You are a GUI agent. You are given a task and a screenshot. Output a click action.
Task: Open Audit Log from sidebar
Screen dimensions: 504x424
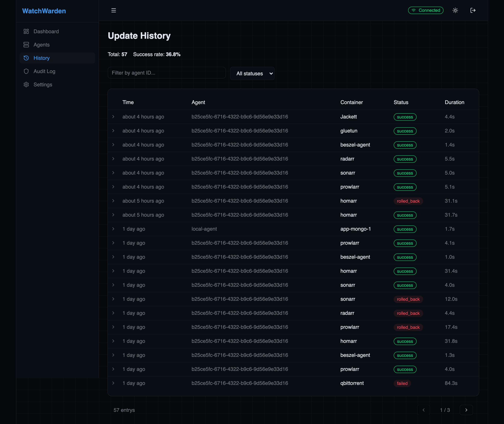pyautogui.click(x=44, y=71)
